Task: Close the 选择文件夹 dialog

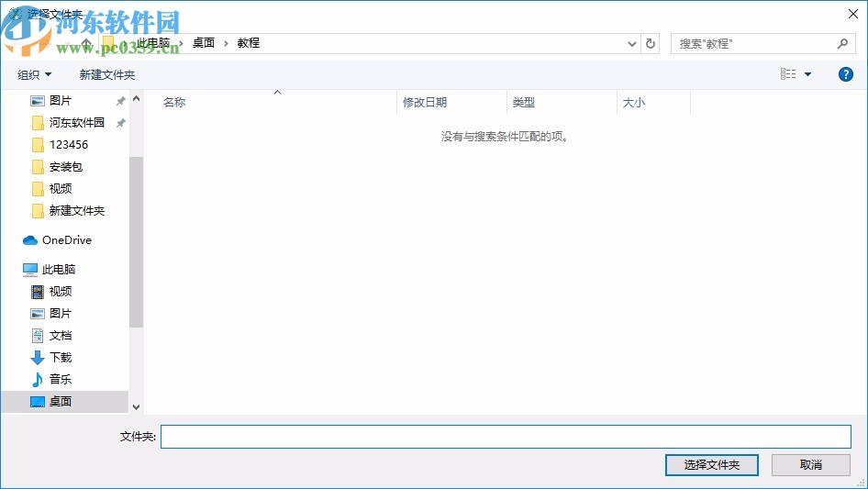Action: point(853,14)
